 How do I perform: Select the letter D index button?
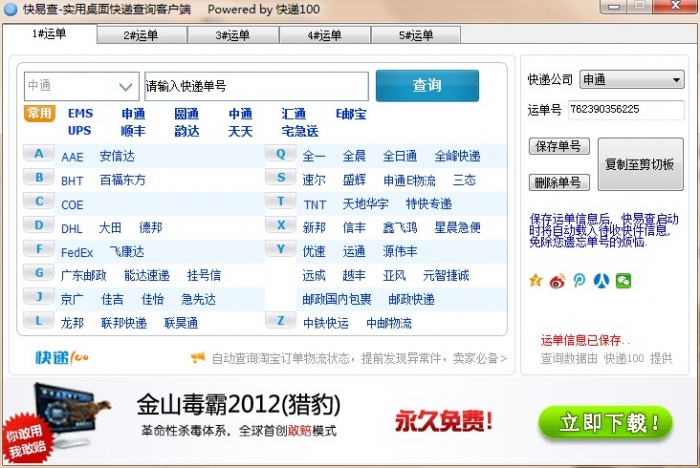pyautogui.click(x=39, y=225)
